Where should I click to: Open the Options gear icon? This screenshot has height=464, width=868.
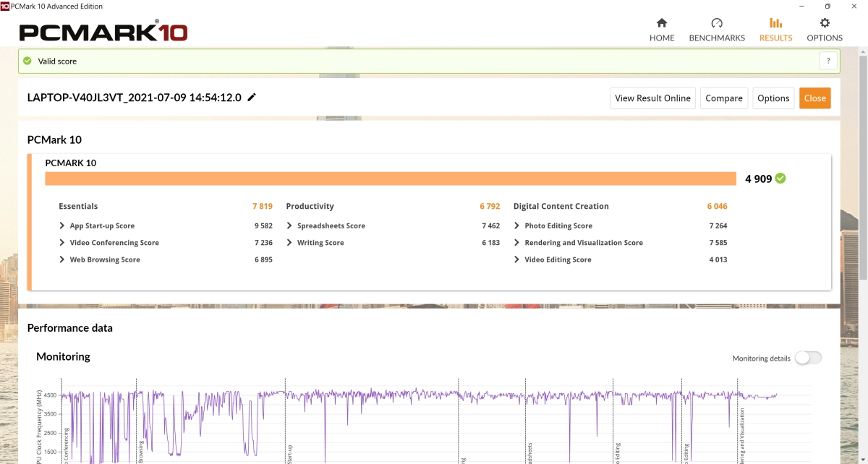coord(825,23)
